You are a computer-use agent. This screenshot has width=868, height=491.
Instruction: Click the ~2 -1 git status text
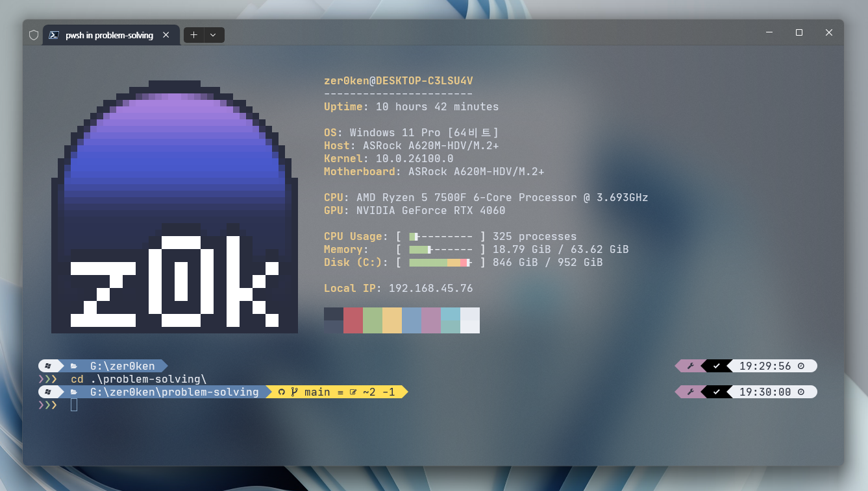pos(379,392)
